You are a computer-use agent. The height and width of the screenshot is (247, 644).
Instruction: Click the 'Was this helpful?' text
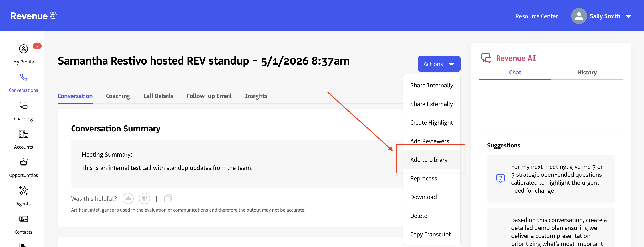point(94,199)
